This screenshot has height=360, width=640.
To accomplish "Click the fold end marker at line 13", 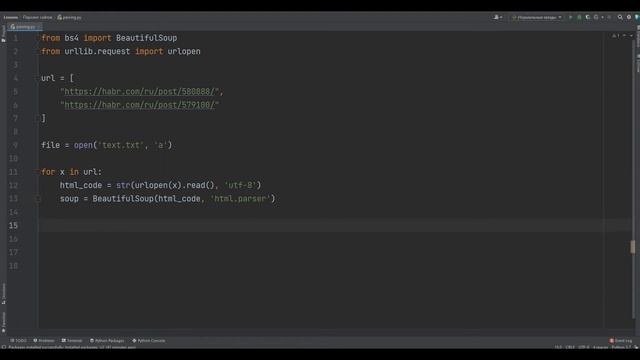I will (x=38, y=199).
